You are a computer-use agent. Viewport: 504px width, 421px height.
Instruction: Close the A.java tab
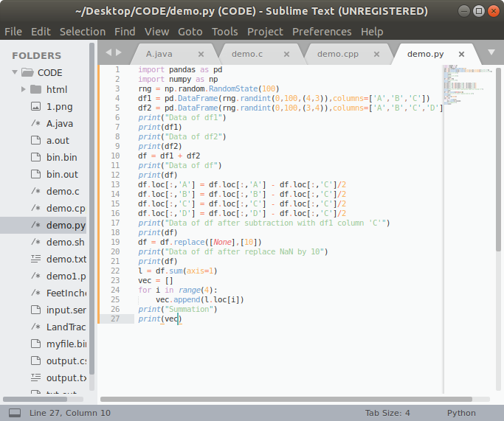click(x=201, y=55)
